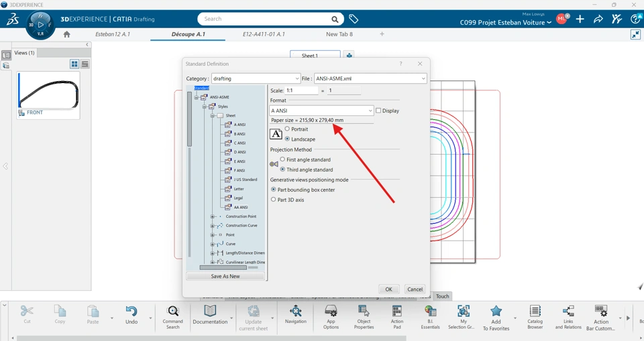Open Command Search tool
The height and width of the screenshot is (341, 644).
click(173, 311)
